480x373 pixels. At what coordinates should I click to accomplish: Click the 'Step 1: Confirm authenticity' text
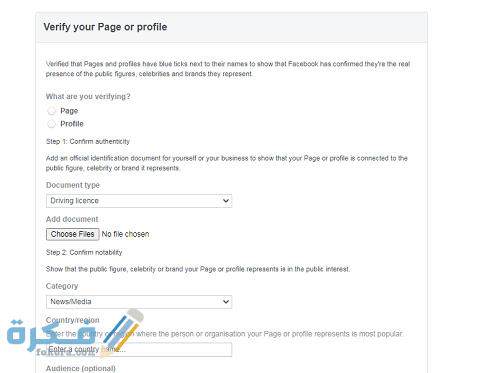tap(88, 142)
